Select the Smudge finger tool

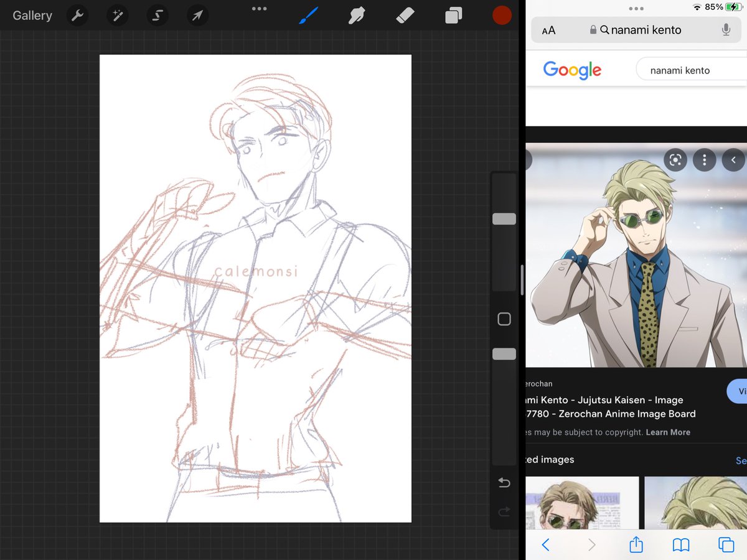[357, 16]
